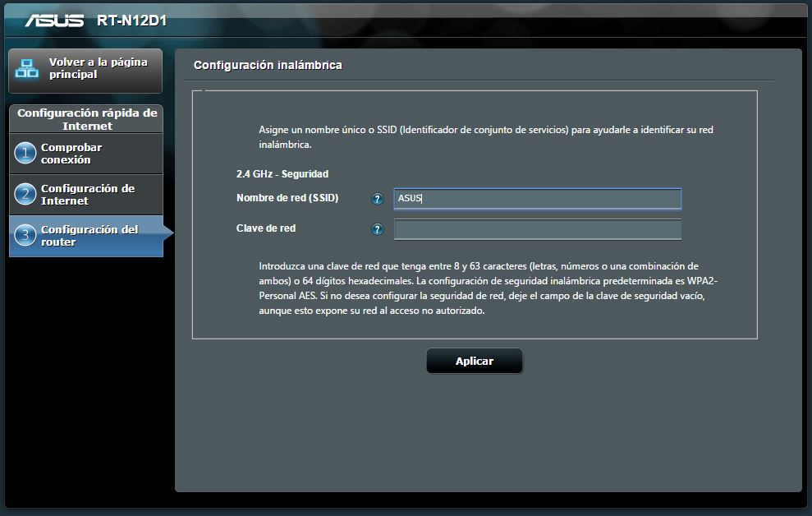Click the Clave de red label text
812x516 pixels.
266,228
